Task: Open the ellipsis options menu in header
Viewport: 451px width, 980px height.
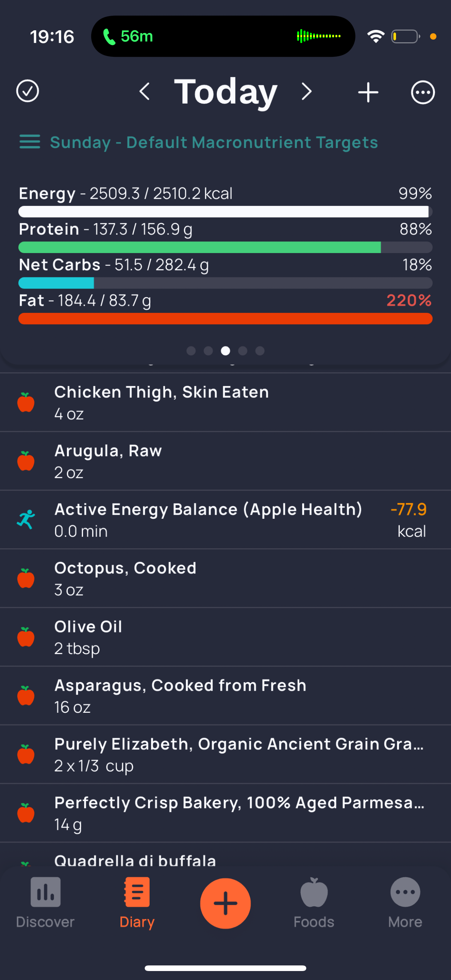Action: click(x=423, y=92)
